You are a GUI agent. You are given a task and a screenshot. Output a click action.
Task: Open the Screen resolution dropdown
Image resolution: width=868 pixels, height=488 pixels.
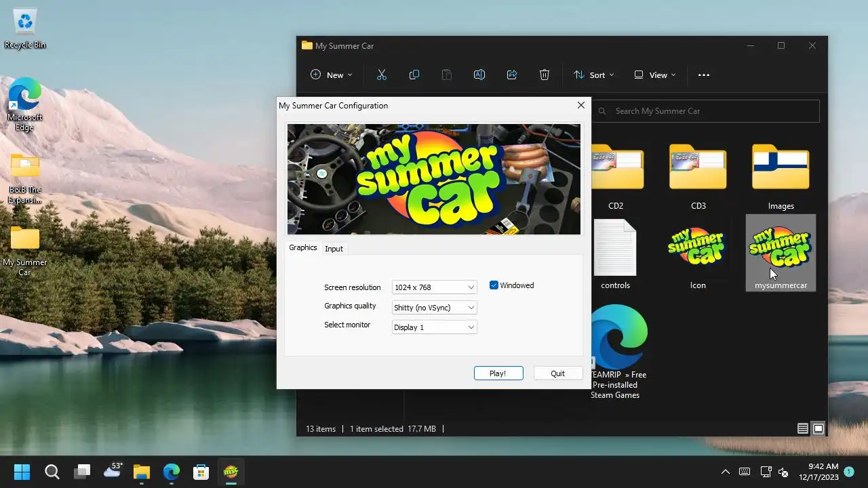[434, 287]
